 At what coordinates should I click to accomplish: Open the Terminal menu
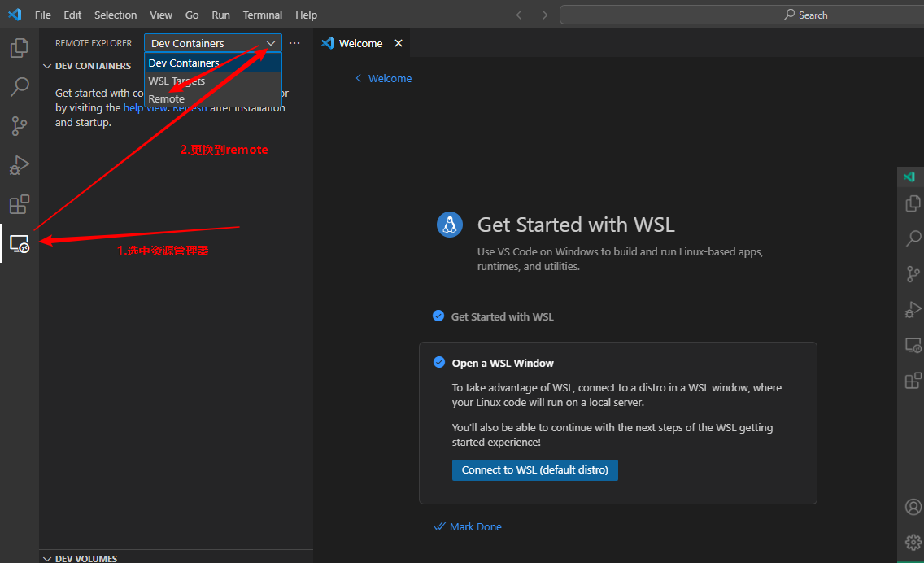coord(263,15)
